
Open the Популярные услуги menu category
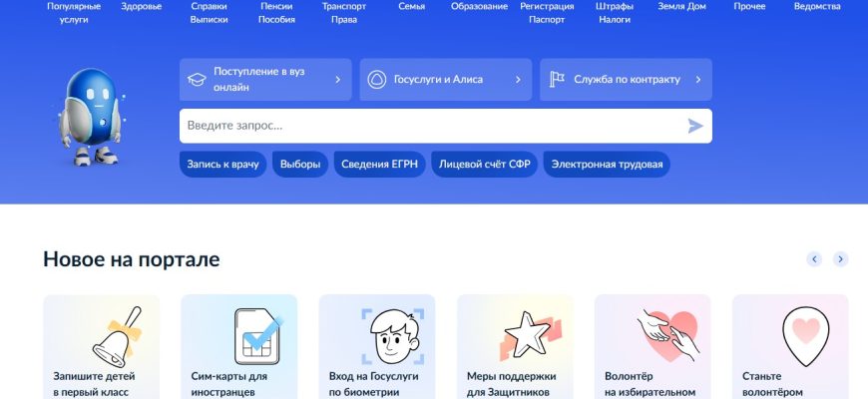(x=74, y=13)
